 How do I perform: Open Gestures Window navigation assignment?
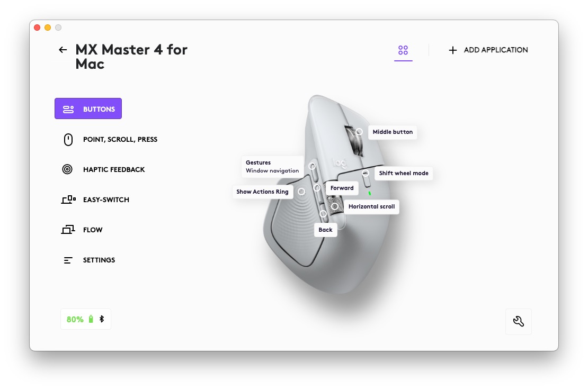(272, 166)
